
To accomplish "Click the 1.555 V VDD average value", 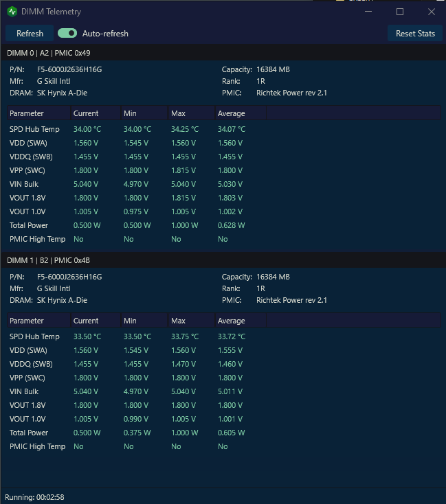I will coord(230,350).
